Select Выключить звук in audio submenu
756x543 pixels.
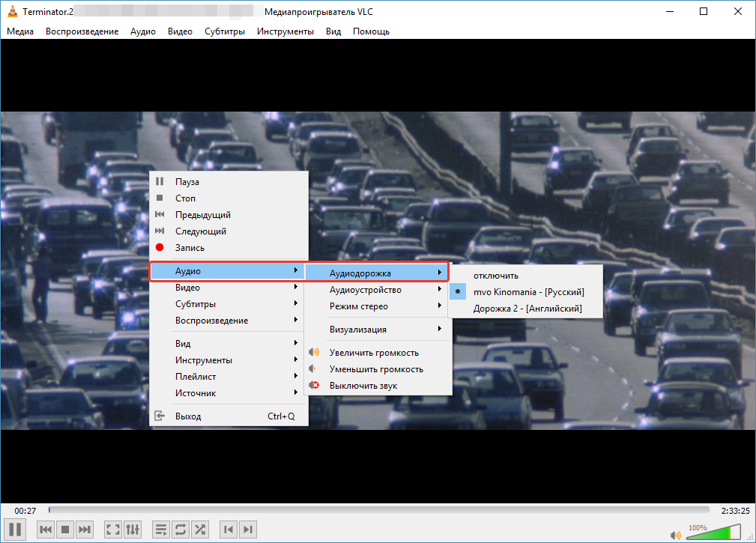pyautogui.click(x=363, y=386)
